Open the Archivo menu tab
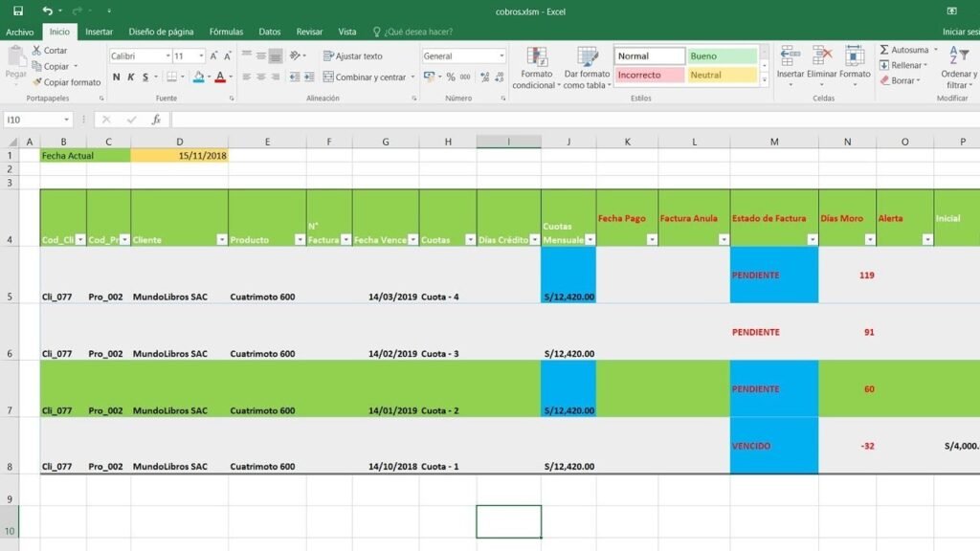Image resolution: width=980 pixels, height=551 pixels. 19,32
